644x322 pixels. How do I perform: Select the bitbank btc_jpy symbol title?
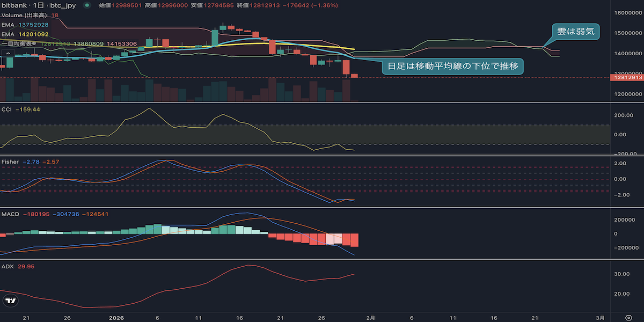38,5
